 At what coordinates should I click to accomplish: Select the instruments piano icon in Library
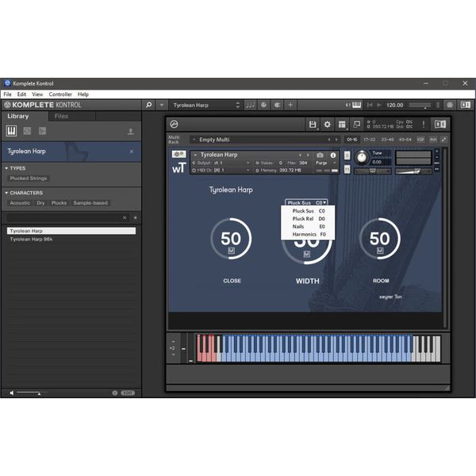point(13,131)
